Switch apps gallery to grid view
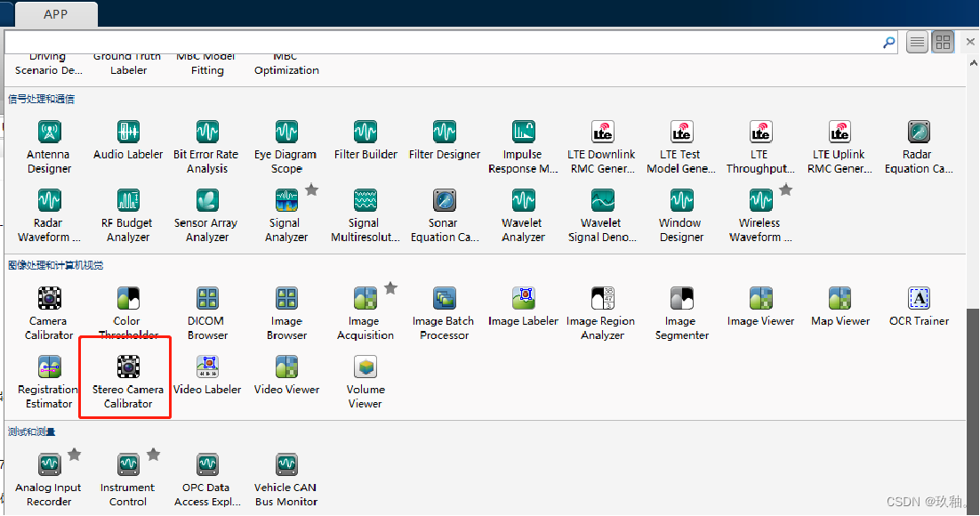980x516 pixels. (x=944, y=42)
